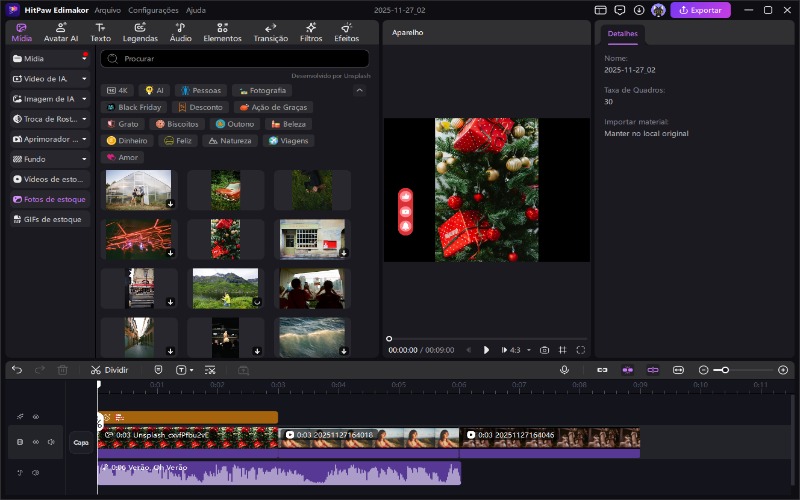This screenshot has width=800, height=500.
Task: Click the Procurar search field
Action: [x=235, y=59]
